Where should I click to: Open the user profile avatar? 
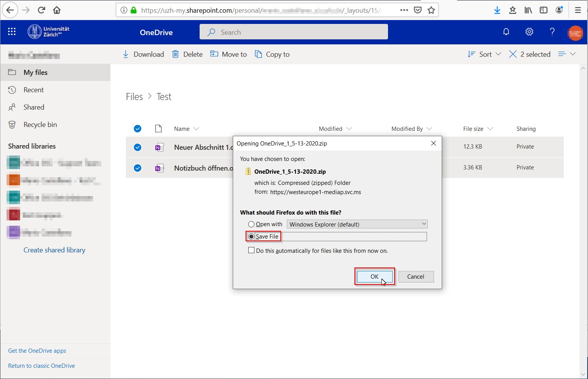click(575, 33)
